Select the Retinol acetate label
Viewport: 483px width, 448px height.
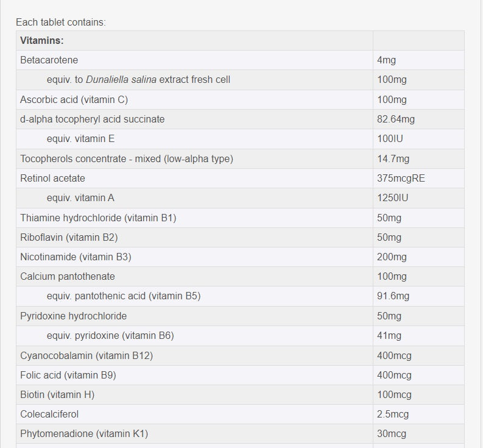point(52,179)
